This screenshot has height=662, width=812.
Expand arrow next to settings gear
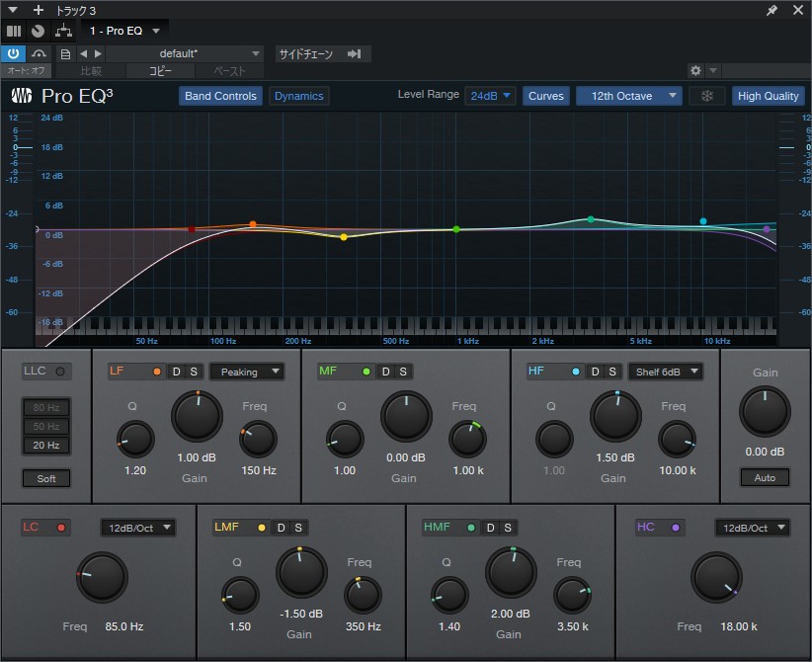(713, 70)
